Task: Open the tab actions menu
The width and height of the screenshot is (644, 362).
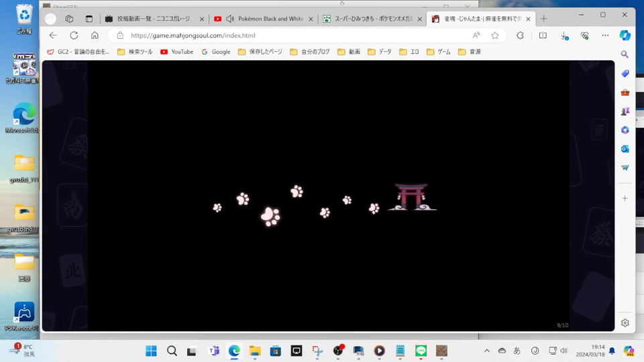Action: (x=89, y=19)
